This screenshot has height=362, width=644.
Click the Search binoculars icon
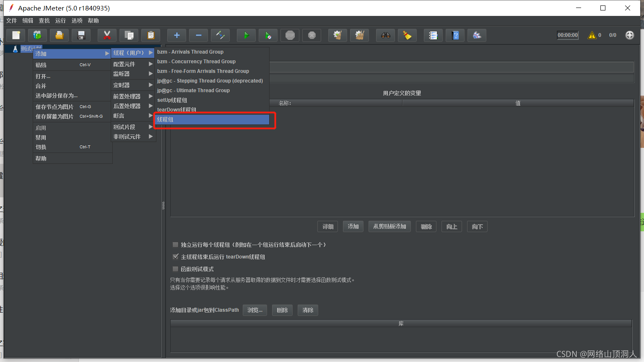click(386, 35)
